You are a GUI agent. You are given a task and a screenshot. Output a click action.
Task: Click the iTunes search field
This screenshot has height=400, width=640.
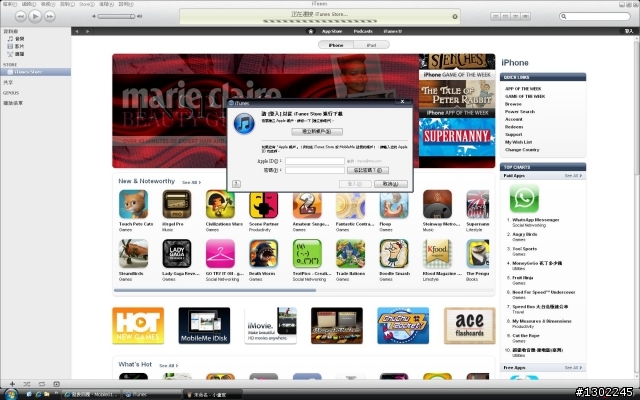pos(595,16)
